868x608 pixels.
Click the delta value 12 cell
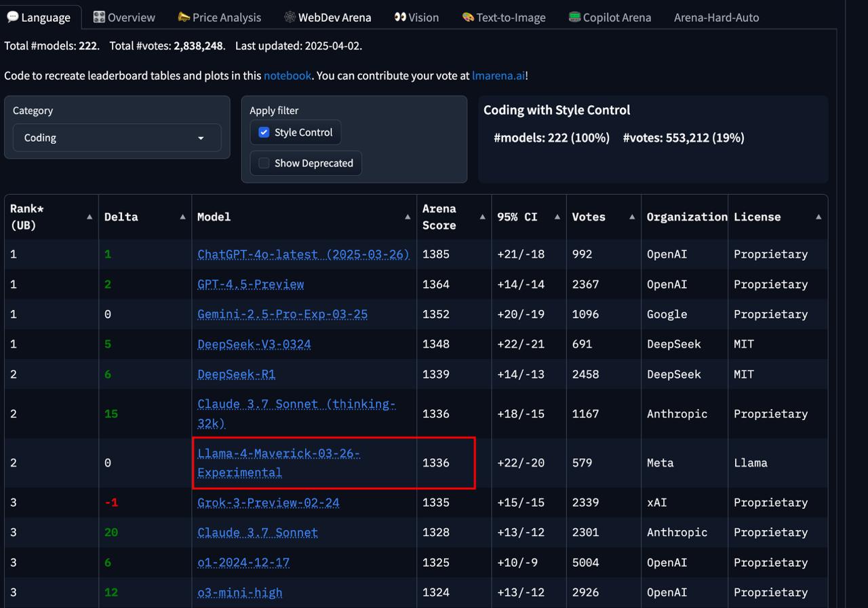[x=145, y=592]
